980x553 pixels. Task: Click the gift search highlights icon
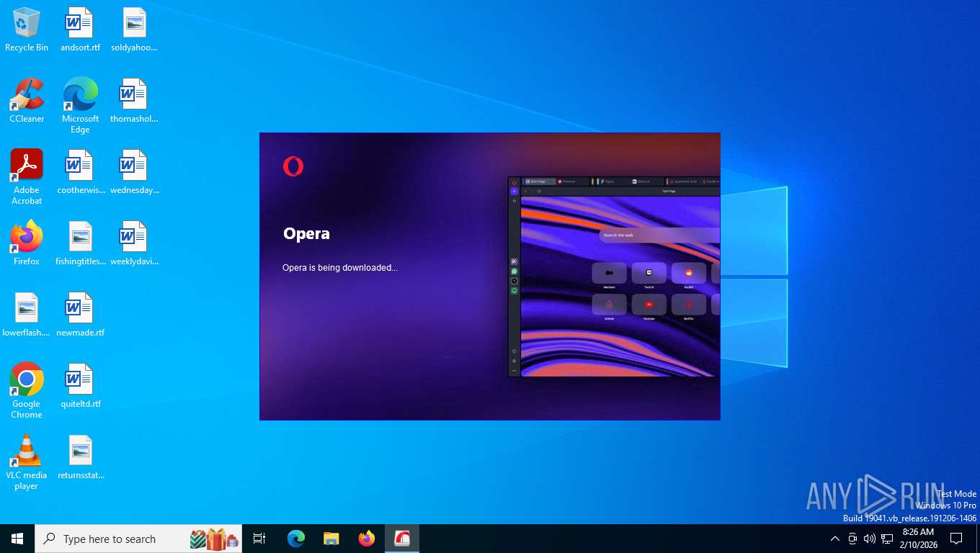tap(214, 539)
